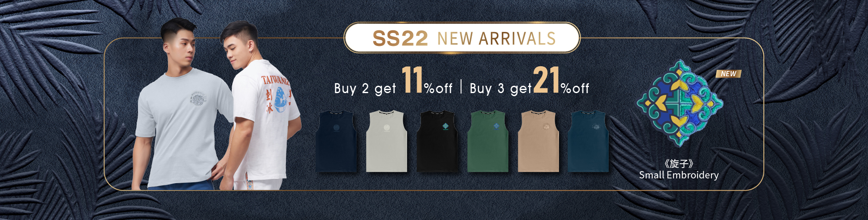Select the navy blue tank top
This screenshot has width=868, height=220.
[x=337, y=141]
